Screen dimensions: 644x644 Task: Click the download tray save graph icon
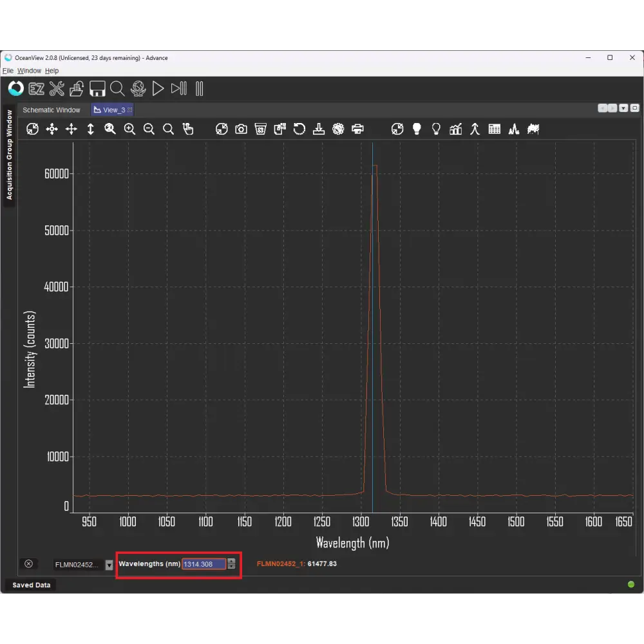319,129
